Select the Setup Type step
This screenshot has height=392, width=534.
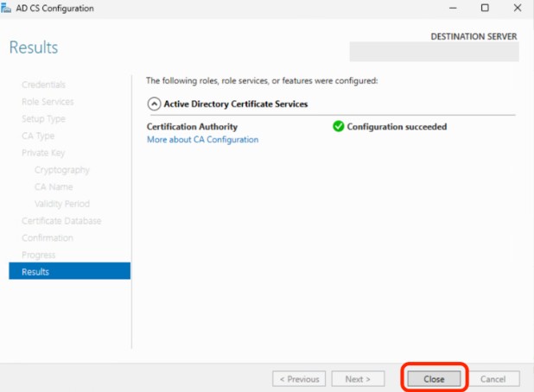[43, 118]
